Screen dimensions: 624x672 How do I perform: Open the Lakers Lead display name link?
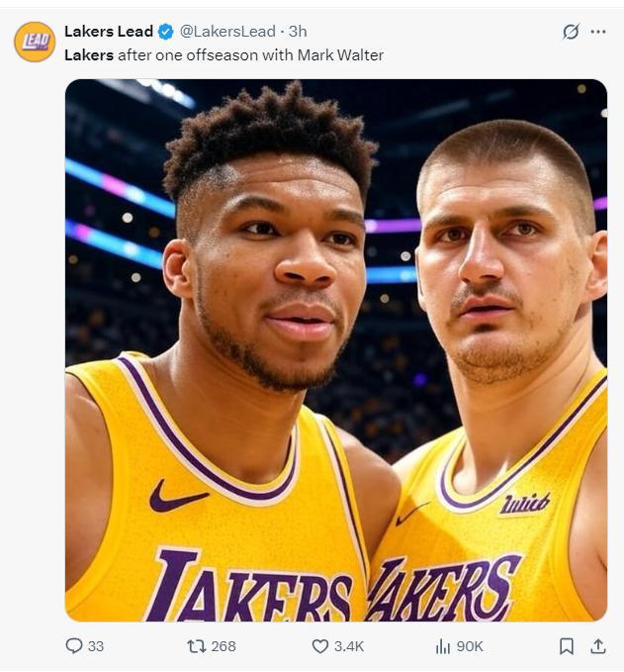point(109,32)
